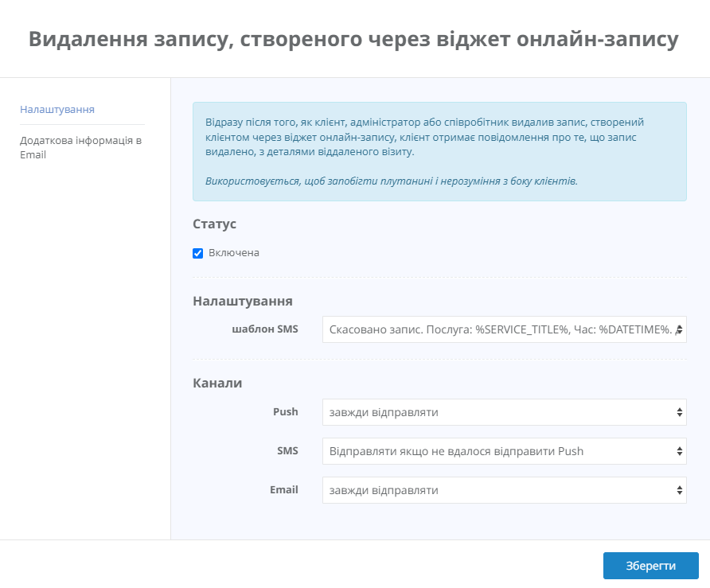The height and width of the screenshot is (588, 710).
Task: Click the page title heading
Action: tap(353, 38)
